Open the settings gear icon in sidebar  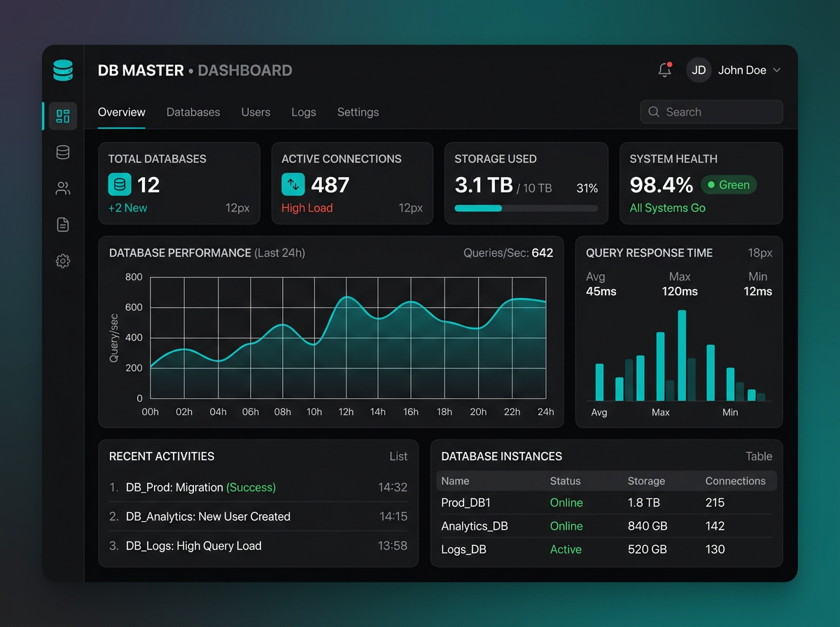(63, 261)
